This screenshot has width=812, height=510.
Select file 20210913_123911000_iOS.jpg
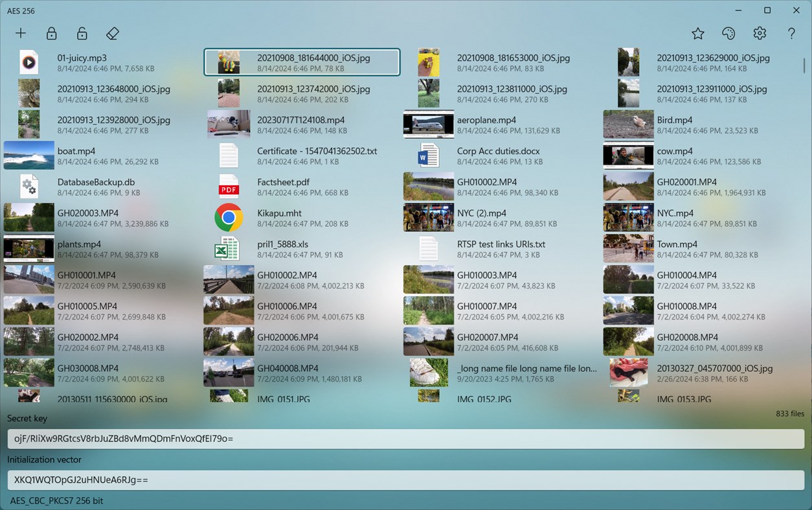(x=701, y=93)
